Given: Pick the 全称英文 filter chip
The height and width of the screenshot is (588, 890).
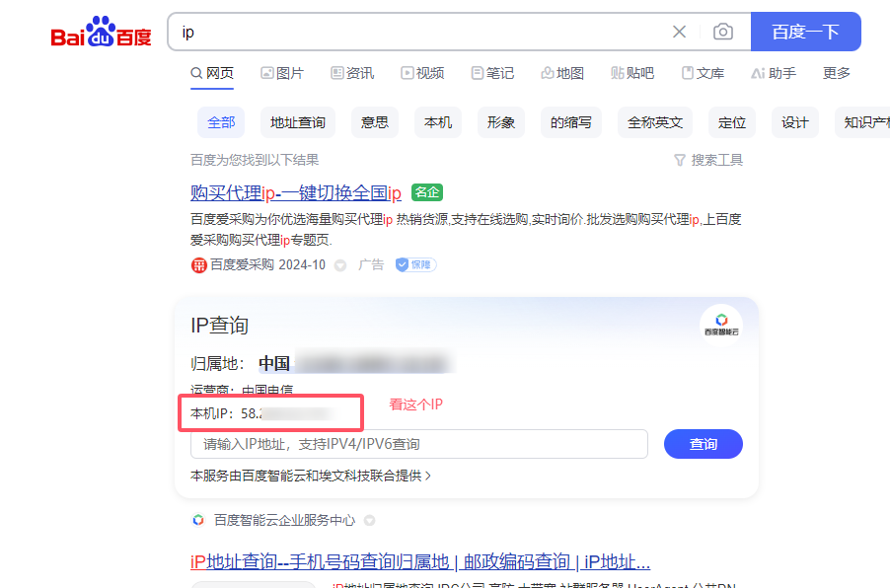Looking at the screenshot, I should (655, 122).
